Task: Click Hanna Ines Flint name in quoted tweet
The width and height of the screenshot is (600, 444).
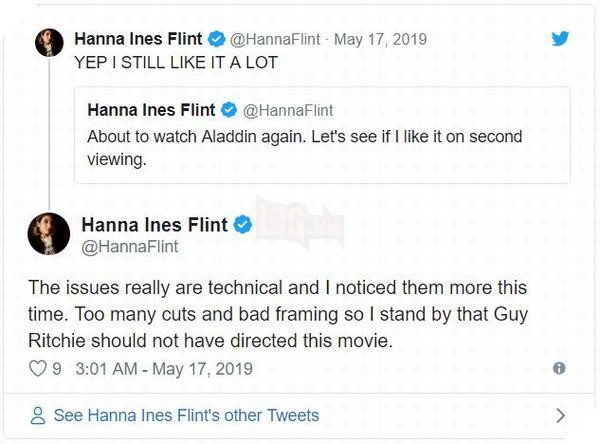Action: click(x=150, y=110)
